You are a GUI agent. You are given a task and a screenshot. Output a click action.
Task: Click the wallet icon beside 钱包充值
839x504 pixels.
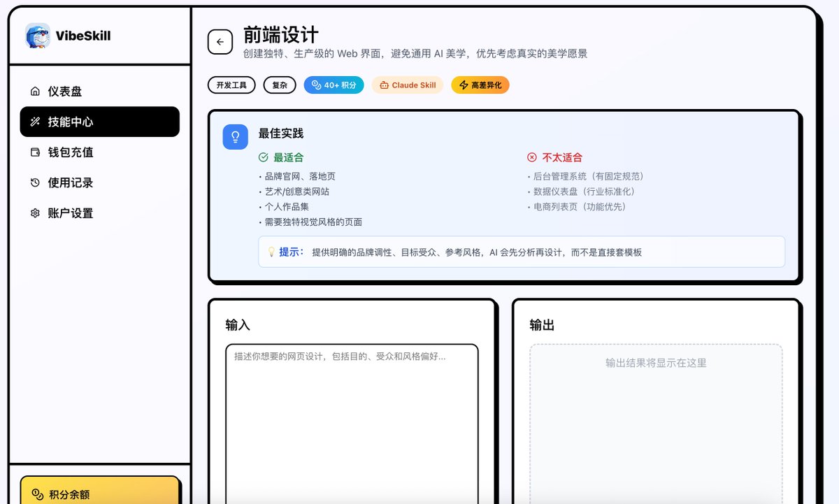pos(35,152)
